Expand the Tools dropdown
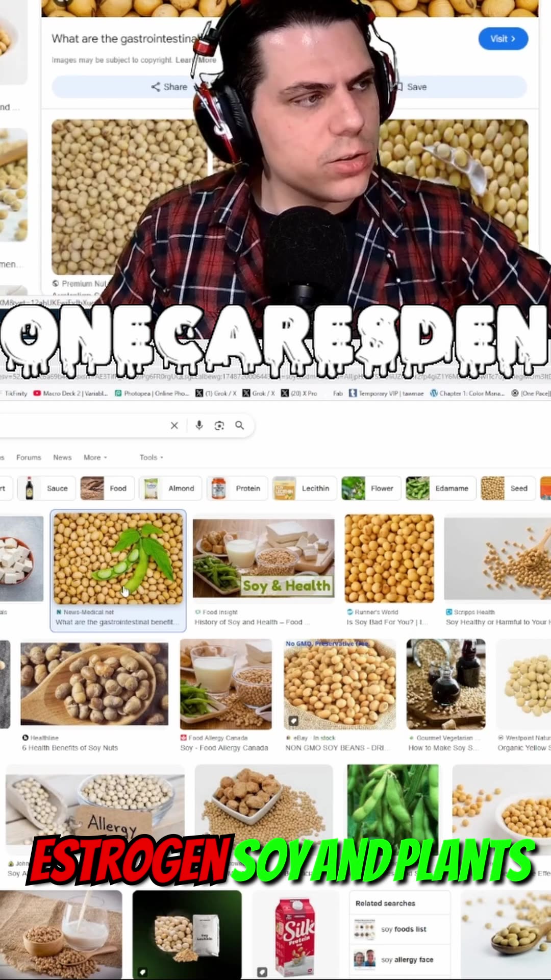Viewport: 551px width, 980px height. [x=152, y=457]
